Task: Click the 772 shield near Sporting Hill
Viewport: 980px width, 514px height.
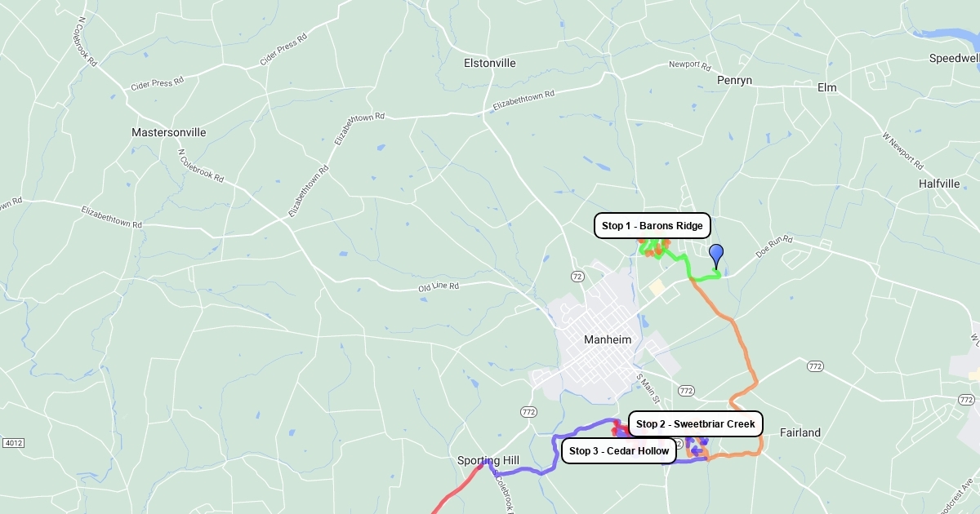Action: click(x=528, y=412)
